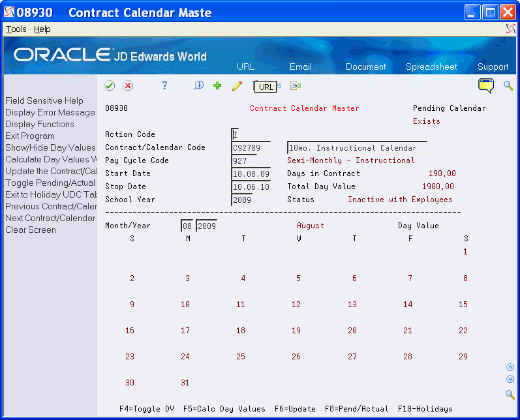
Task: Click calendar day 31
Action: 185,383
